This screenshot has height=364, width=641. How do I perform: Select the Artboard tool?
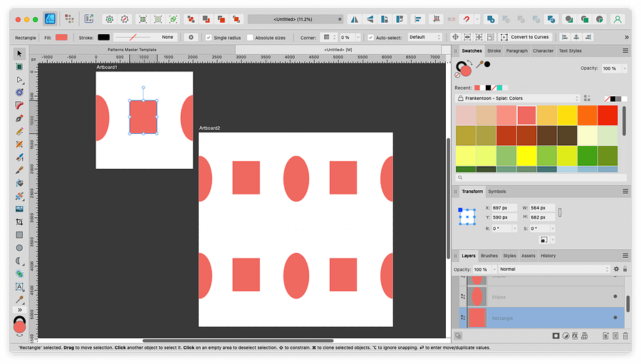click(19, 67)
